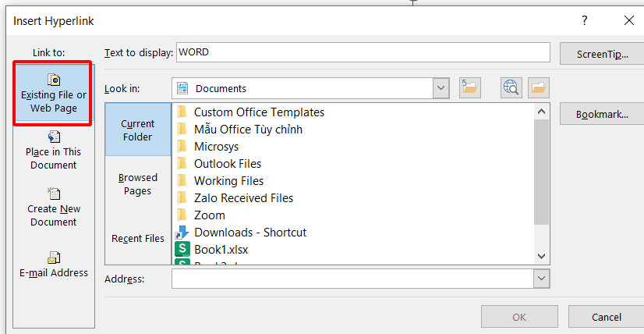Click in the Text to display field
Image resolution: width=644 pixels, height=334 pixels.
click(363, 52)
